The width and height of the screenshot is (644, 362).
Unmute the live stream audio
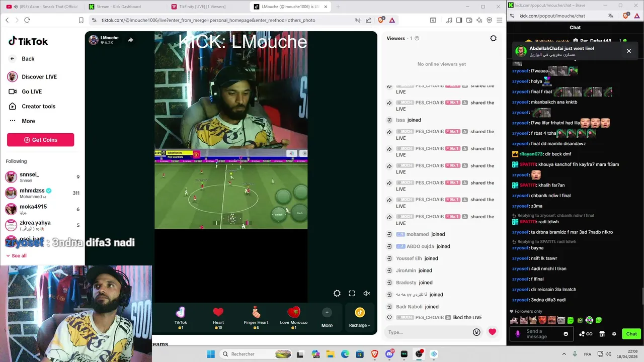click(367, 293)
